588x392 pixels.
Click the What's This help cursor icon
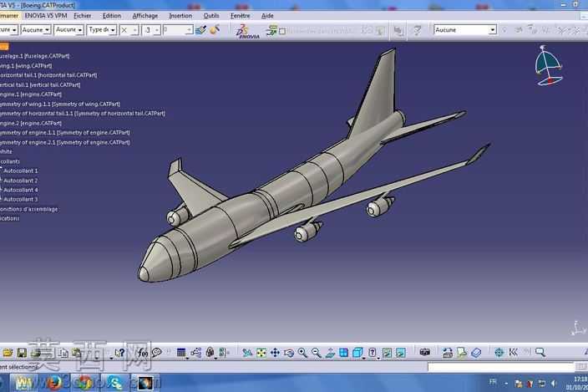coord(120,353)
